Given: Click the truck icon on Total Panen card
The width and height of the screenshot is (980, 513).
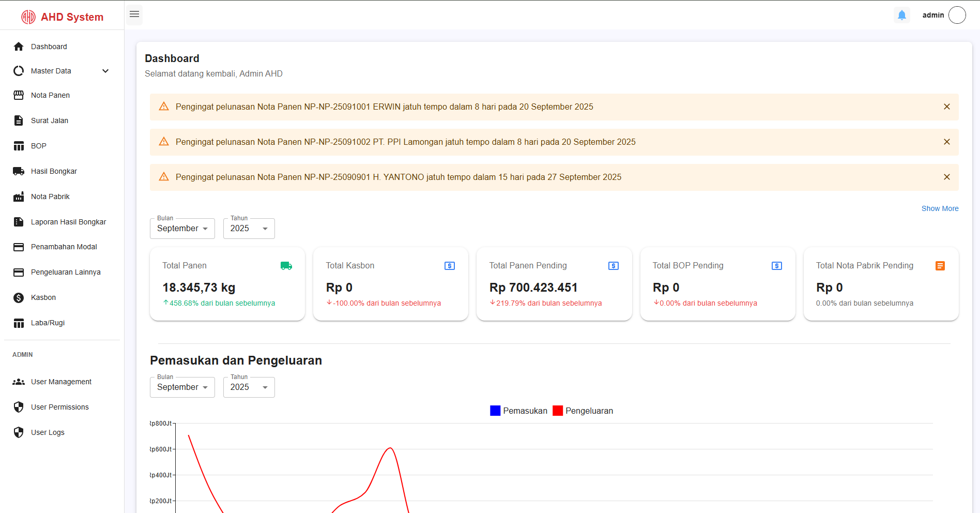Looking at the screenshot, I should tap(286, 266).
